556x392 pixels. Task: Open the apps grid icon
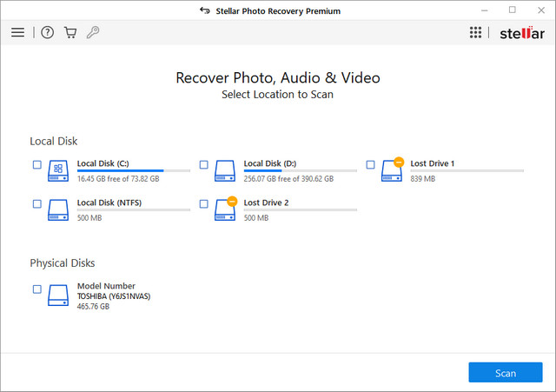475,32
